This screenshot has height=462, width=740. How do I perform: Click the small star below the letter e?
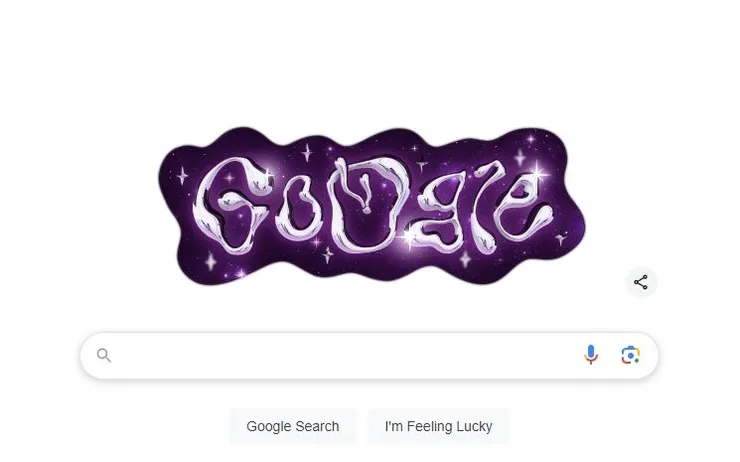coord(561,238)
